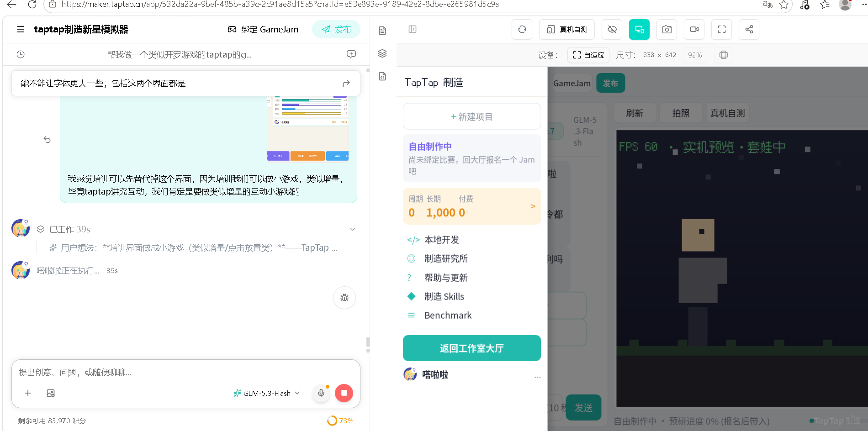Activate the microphone voice input
This screenshot has height=431, width=868.
point(321,393)
